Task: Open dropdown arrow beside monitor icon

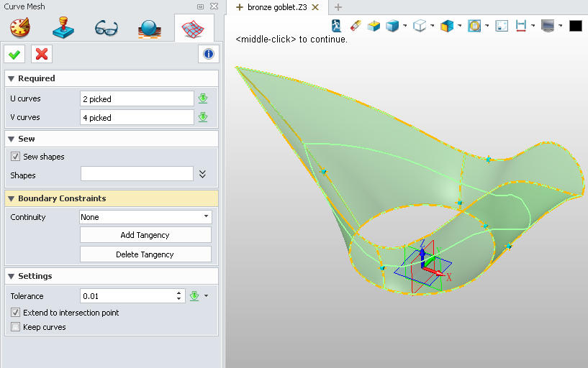Action: [x=561, y=26]
